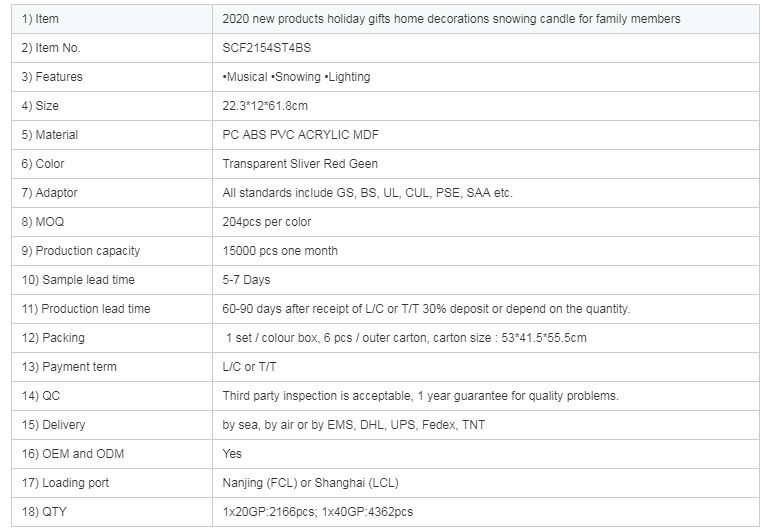Click the QTY container quantities value
Screen dimensions: 768x532
point(317,512)
